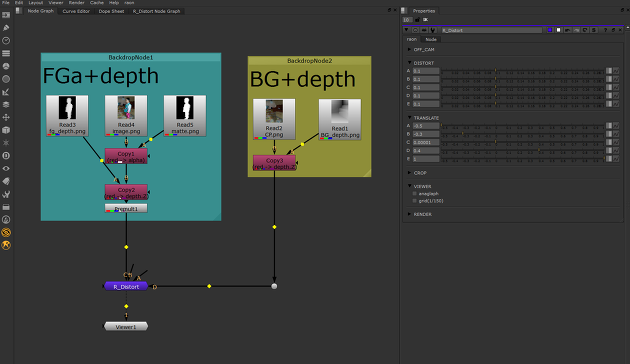Image resolution: width=630 pixels, height=364 pixels.
Task: Select the R_Distort node in graph
Action: (126, 286)
